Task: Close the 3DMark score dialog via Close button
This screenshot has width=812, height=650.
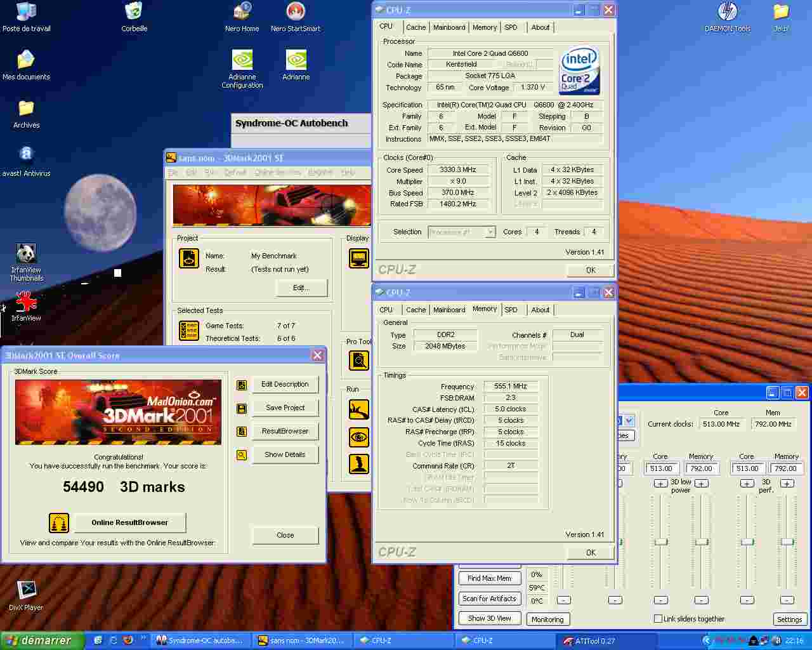Action: point(285,535)
